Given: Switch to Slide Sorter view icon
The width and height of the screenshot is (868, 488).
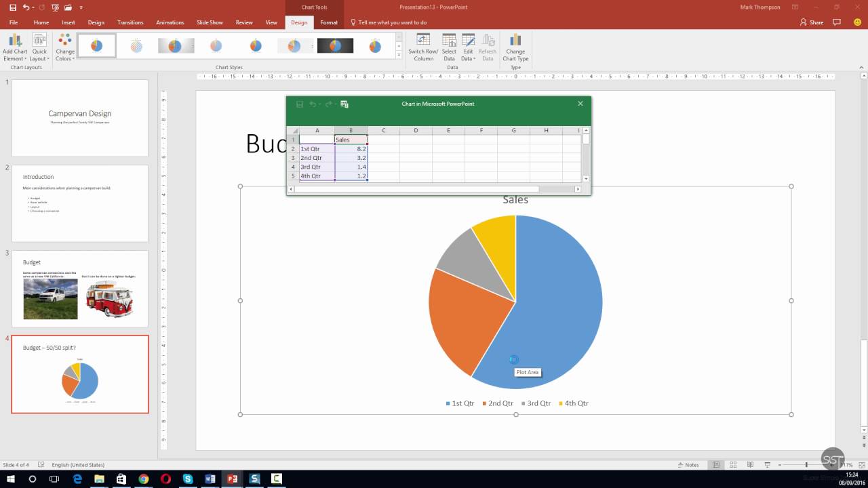Looking at the screenshot, I should (x=733, y=465).
